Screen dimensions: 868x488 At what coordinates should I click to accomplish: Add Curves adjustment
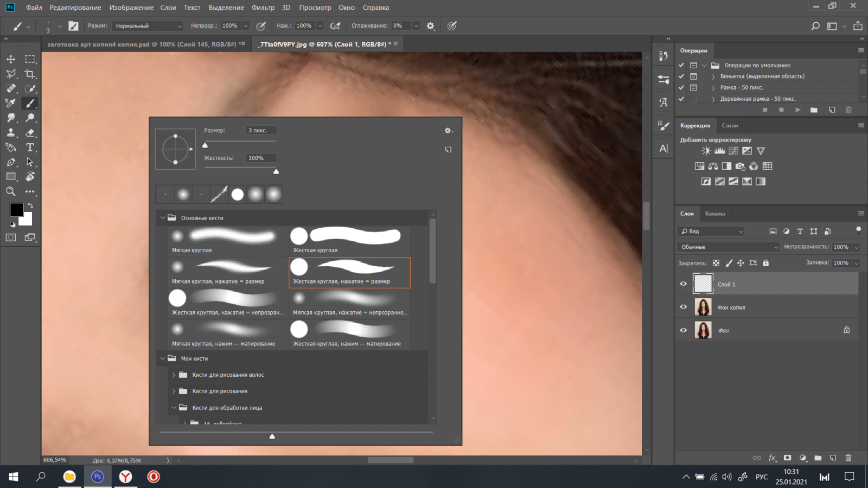click(733, 151)
